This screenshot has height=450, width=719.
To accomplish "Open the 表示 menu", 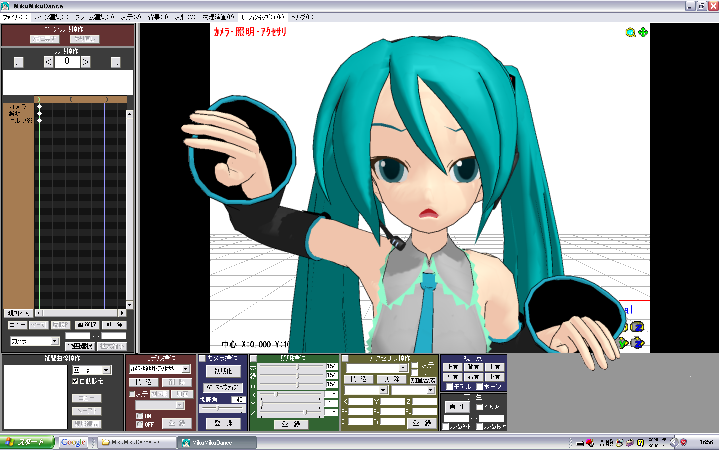I will (131, 17).
